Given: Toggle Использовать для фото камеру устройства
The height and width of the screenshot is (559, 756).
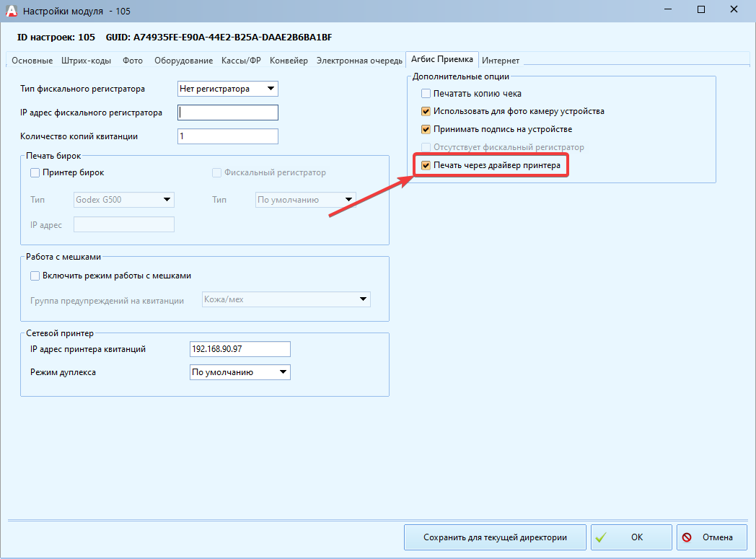Looking at the screenshot, I should point(426,111).
